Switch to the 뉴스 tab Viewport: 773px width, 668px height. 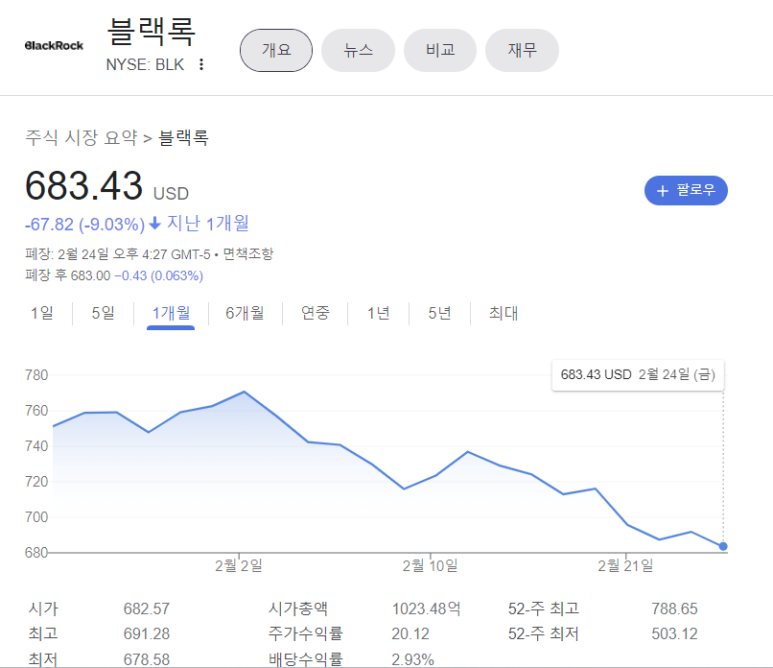click(x=358, y=50)
